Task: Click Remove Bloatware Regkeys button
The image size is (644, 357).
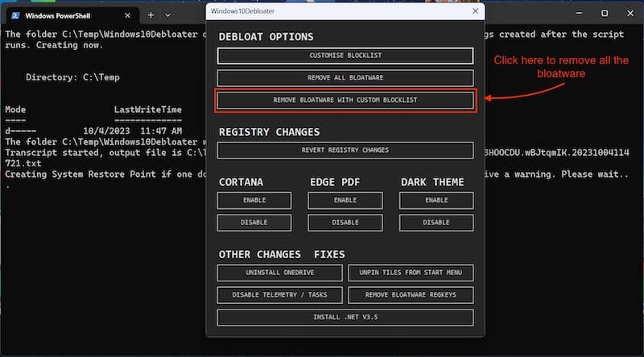Action: tap(411, 295)
